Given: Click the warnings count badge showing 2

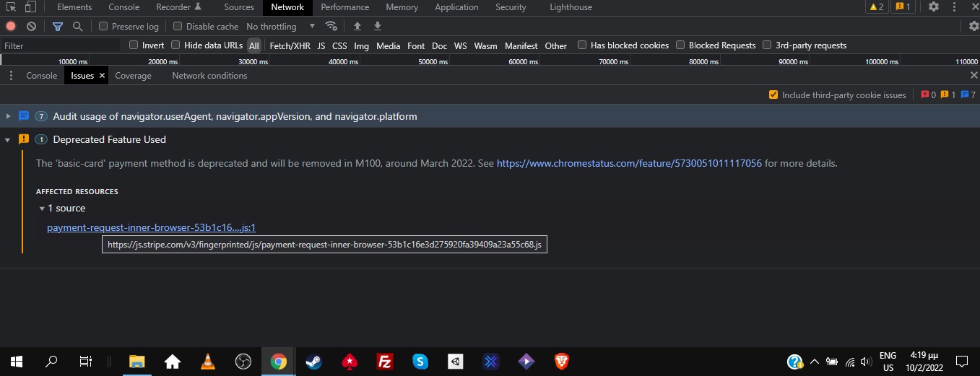Looking at the screenshot, I should coord(876,7).
